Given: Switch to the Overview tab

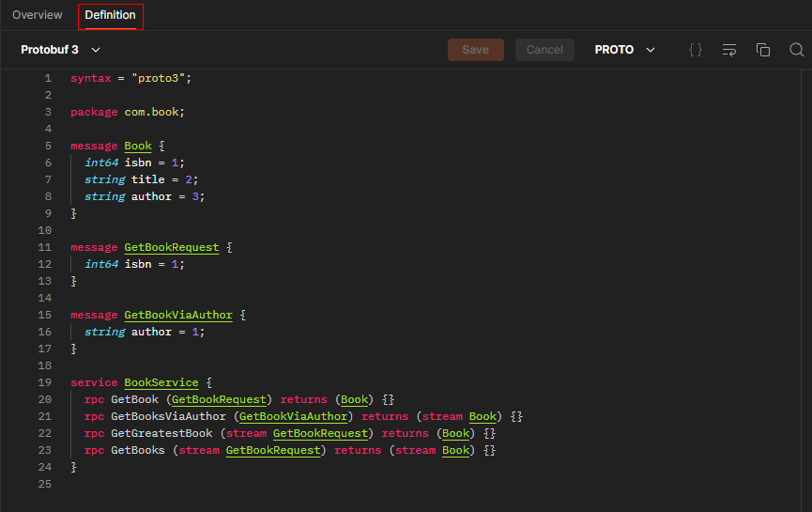Looking at the screenshot, I should click(x=38, y=15).
